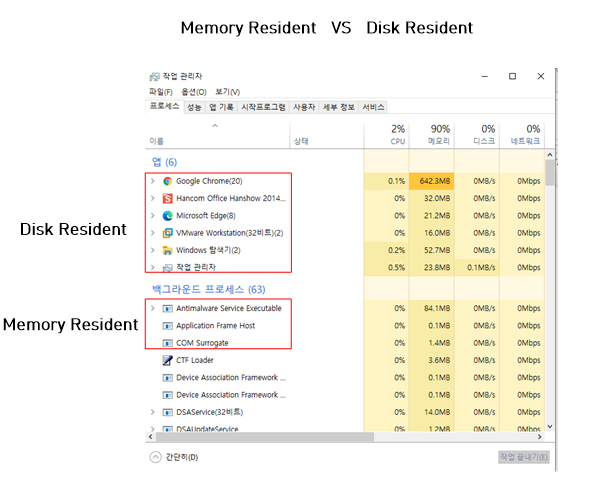Expand the DSAUpdateService row

[x=152, y=429]
